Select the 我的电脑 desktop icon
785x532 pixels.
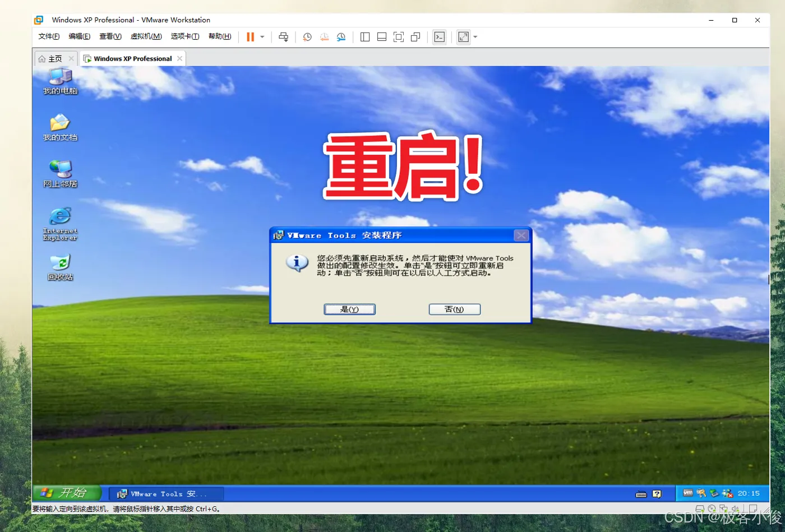tap(60, 81)
